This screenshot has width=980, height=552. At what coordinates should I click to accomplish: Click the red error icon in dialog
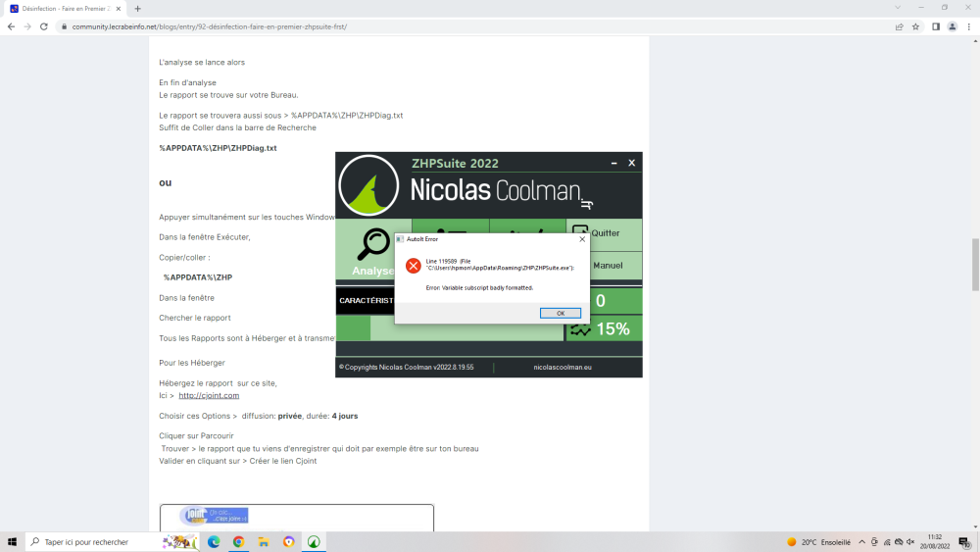(414, 266)
